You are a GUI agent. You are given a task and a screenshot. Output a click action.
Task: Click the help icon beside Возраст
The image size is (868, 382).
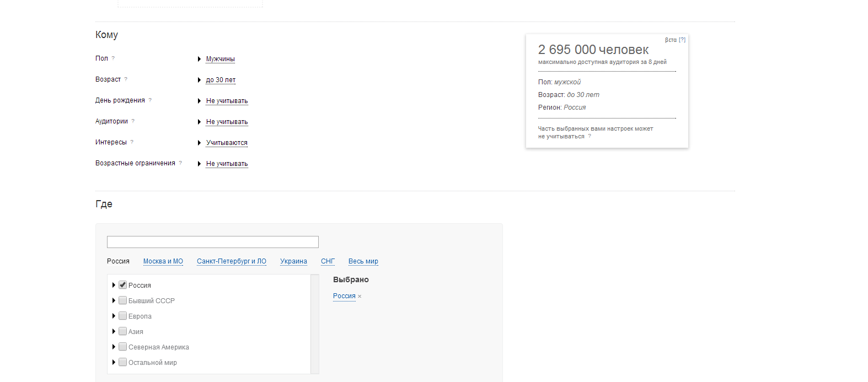126,79
